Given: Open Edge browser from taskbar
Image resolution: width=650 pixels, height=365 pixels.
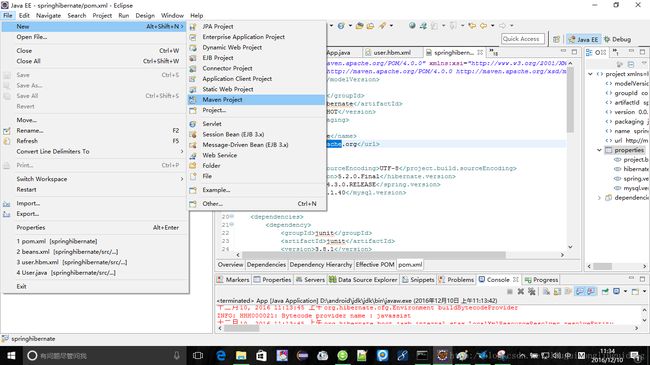Looking at the screenshot, I should 221,355.
